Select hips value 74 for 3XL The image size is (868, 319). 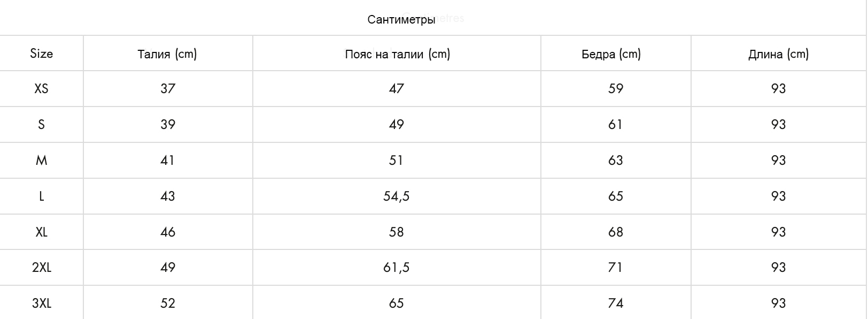tap(616, 303)
